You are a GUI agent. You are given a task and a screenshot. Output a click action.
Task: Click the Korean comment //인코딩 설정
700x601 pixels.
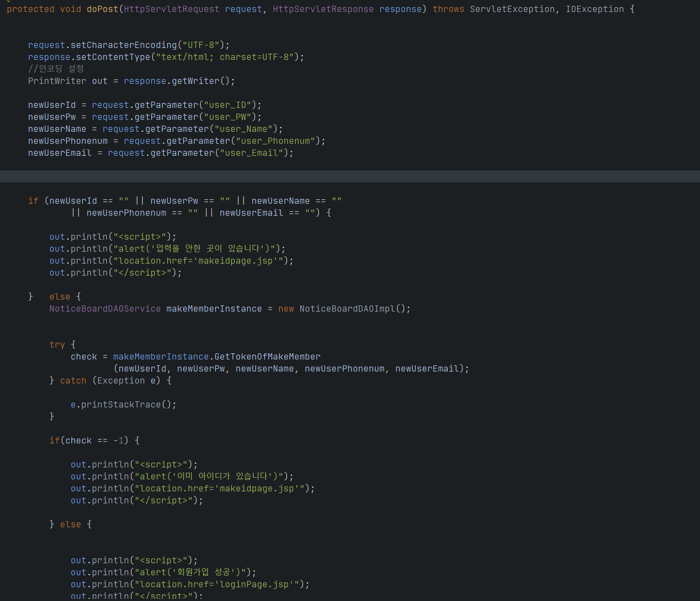pos(56,69)
